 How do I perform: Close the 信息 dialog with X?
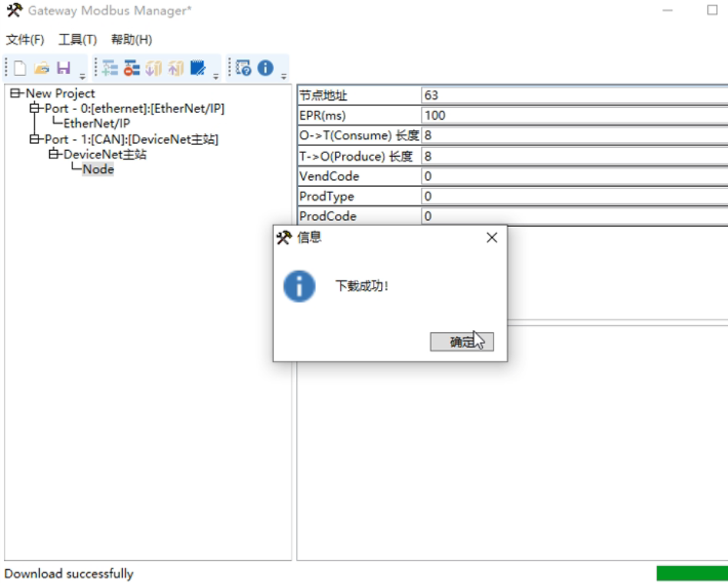[x=492, y=238]
